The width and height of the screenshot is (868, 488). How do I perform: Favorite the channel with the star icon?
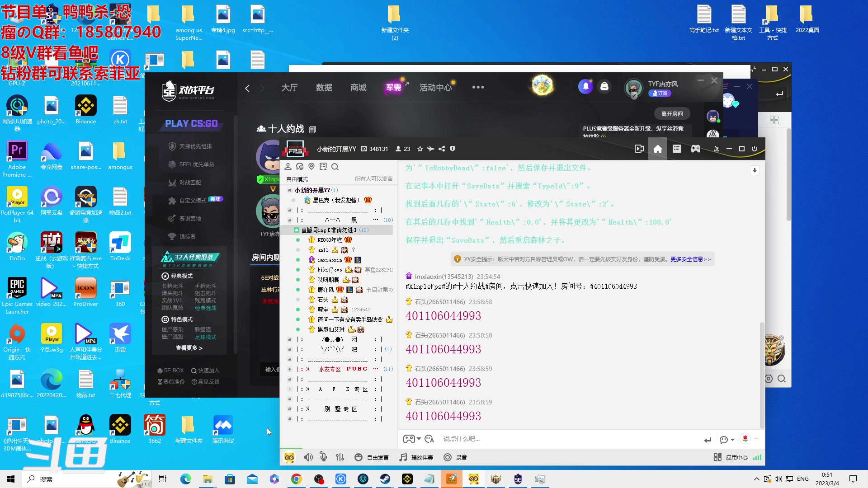coord(420,149)
